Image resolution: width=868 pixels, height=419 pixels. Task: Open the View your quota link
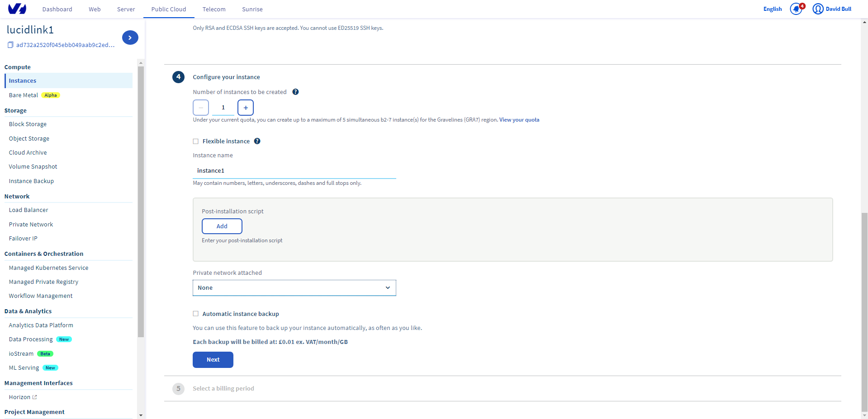519,120
